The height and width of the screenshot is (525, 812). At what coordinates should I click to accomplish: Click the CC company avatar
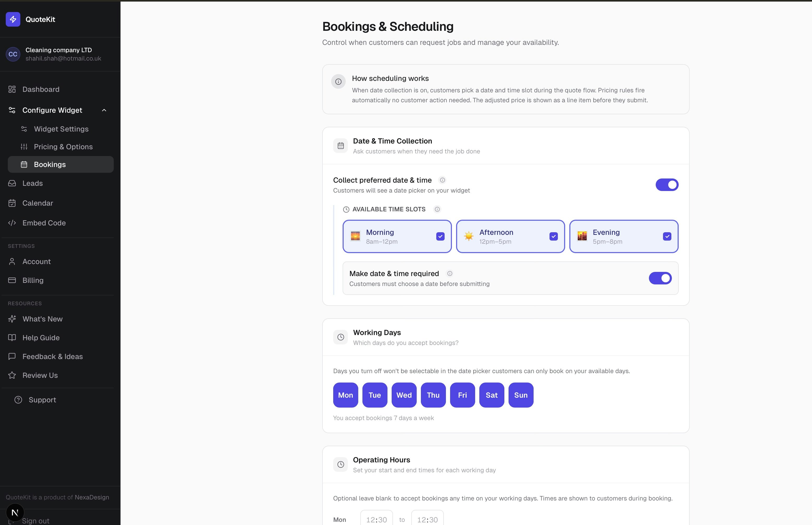click(13, 54)
